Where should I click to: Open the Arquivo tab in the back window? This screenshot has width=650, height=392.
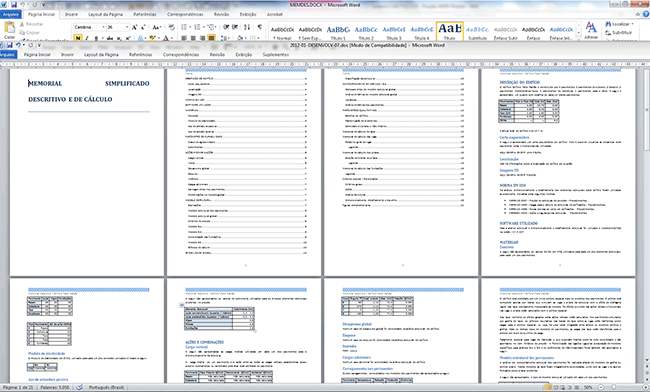pos(10,14)
